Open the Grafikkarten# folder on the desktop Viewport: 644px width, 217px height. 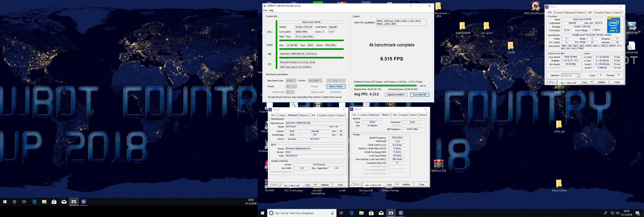pos(462,26)
